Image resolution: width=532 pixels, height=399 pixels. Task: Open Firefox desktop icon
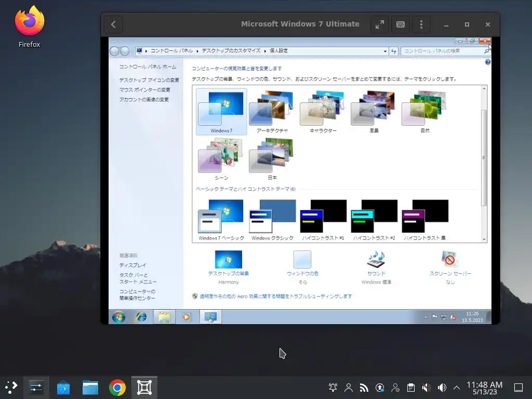(30, 26)
